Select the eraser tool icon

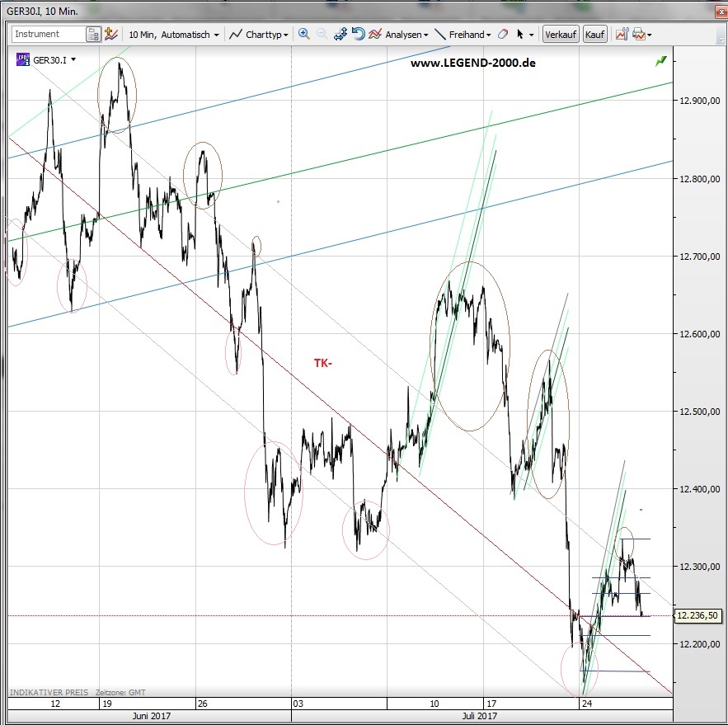(502, 35)
